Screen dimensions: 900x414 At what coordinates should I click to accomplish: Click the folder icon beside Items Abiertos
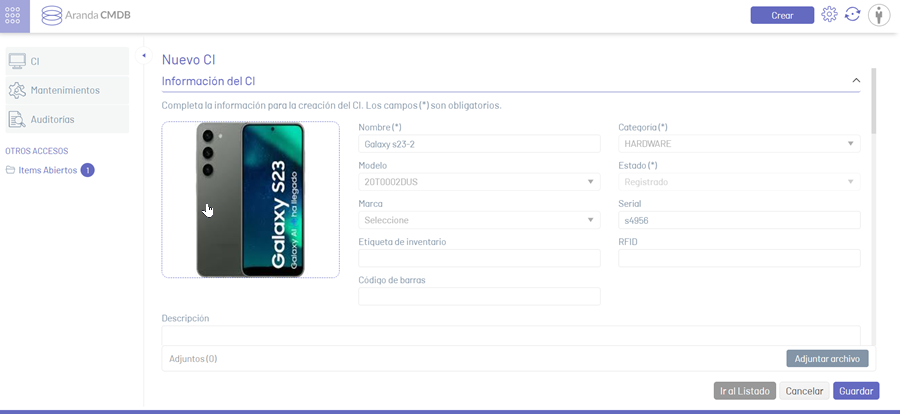(10, 170)
